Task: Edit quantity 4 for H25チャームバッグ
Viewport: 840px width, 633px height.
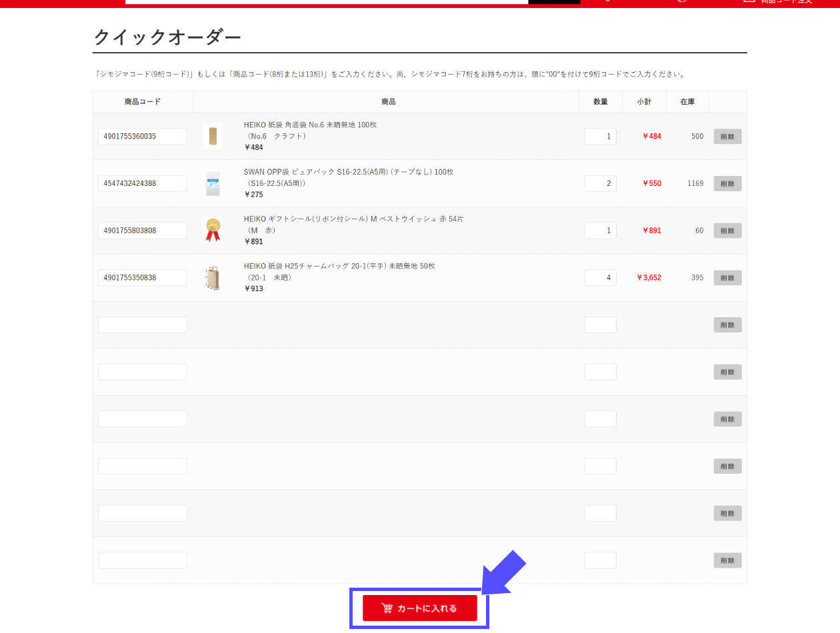Action: pyautogui.click(x=600, y=278)
